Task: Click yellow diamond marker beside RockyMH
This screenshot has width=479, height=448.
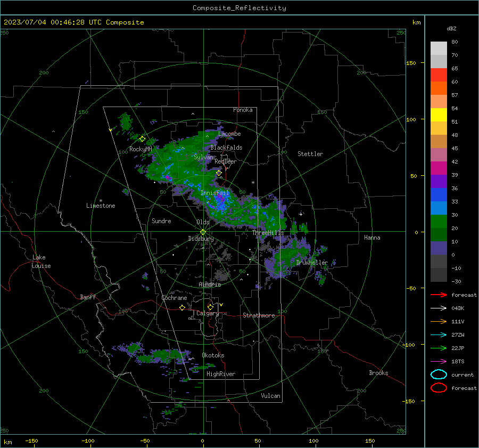Action: [142, 139]
